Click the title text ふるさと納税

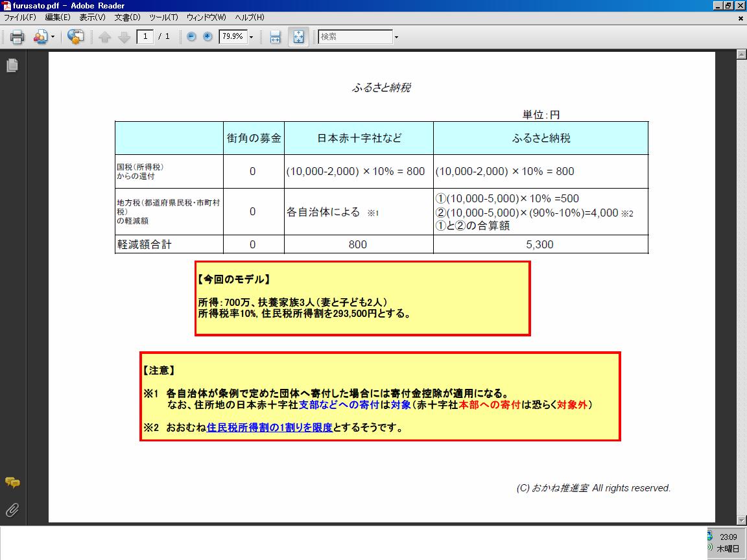tap(381, 87)
